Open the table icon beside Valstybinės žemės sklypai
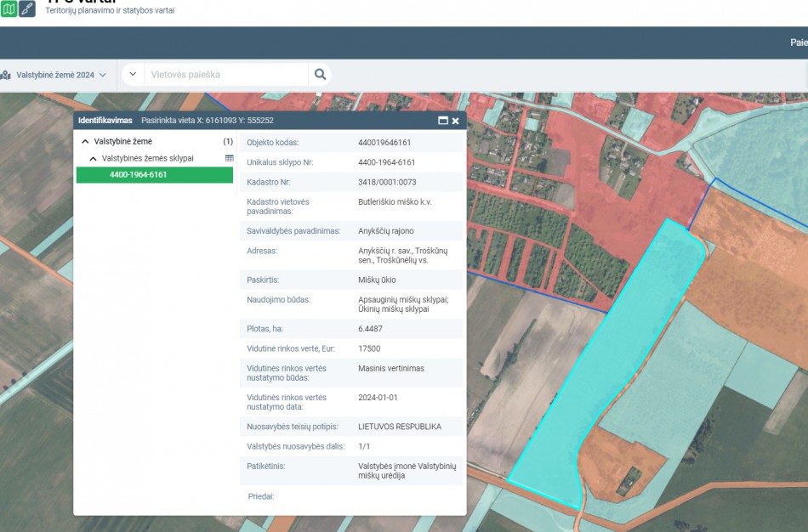Screen dimensions: 808x532 230,158
